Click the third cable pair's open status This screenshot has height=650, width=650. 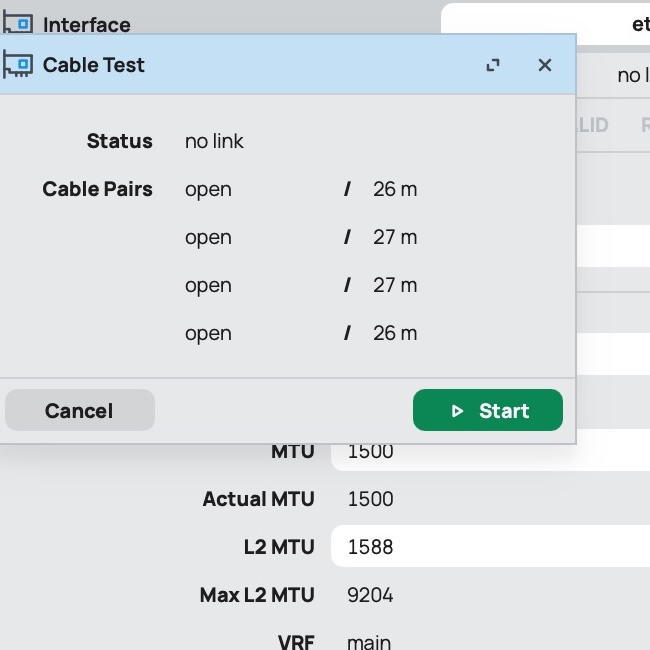[x=208, y=285]
